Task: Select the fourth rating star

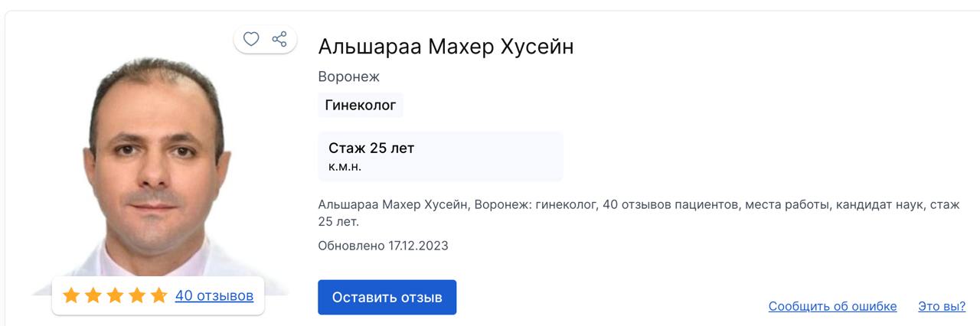Action: (137, 295)
